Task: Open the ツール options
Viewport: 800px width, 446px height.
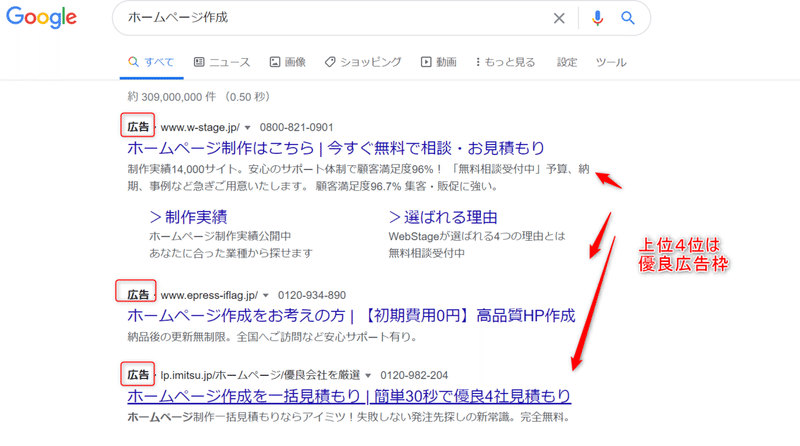Action: [611, 62]
